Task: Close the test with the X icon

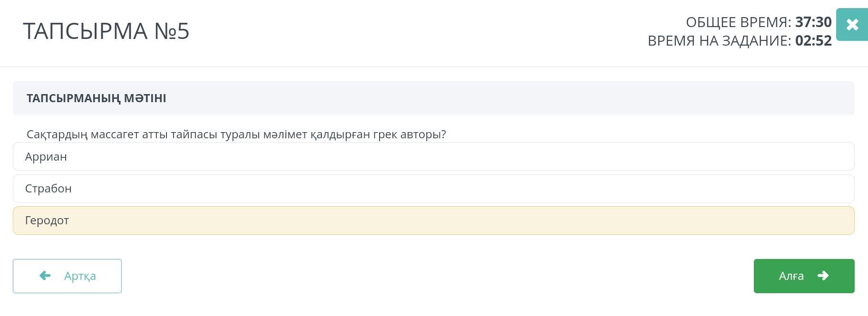Action: coord(852,24)
